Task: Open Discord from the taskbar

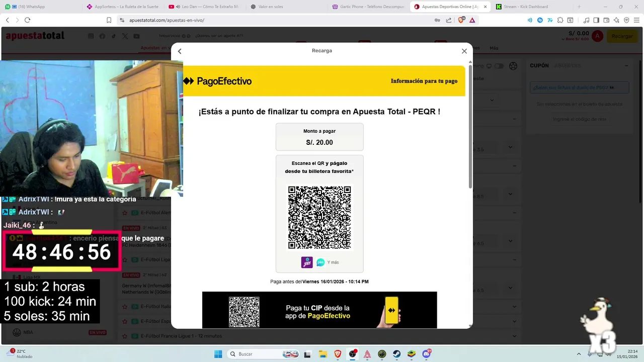Action: point(427,354)
